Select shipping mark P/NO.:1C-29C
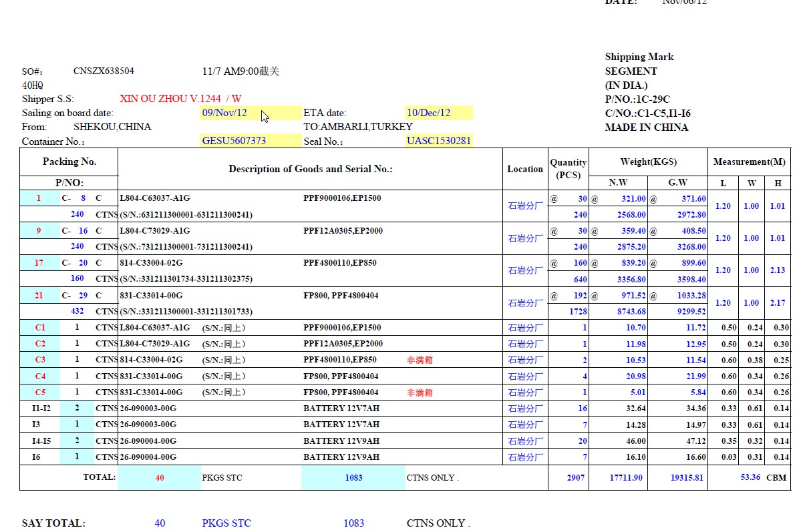This screenshot has height=532, width=805. click(637, 99)
